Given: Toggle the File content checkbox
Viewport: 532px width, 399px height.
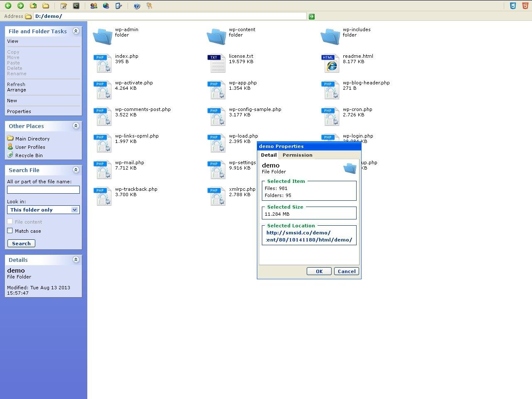Looking at the screenshot, I should pos(10,222).
